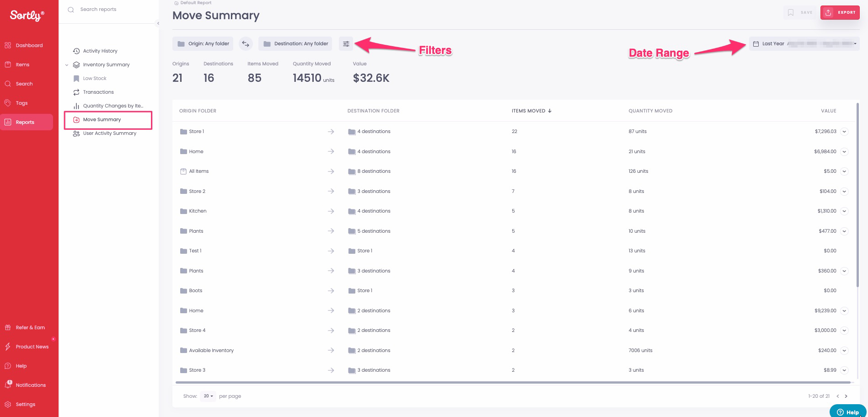Swap origin and destination folders icon
This screenshot has width=868, height=417.
[x=246, y=44]
